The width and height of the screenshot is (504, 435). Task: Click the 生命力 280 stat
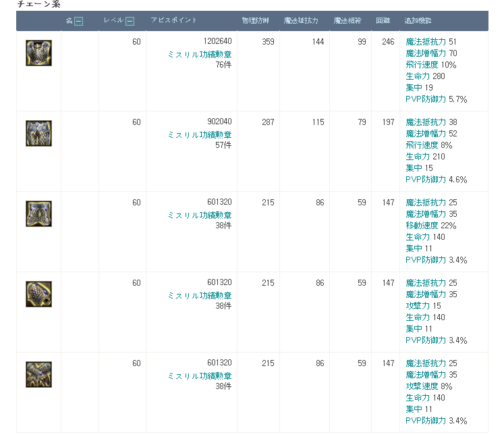pyautogui.click(x=425, y=76)
